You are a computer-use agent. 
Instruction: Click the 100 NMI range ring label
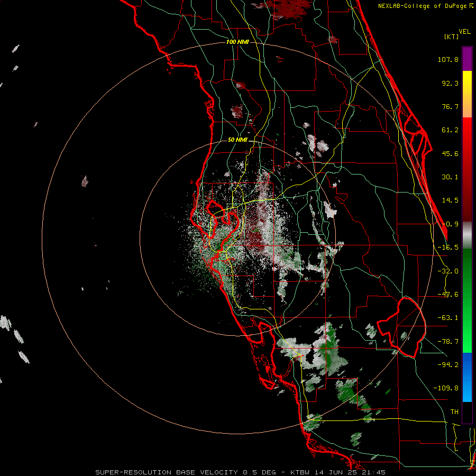(237, 42)
